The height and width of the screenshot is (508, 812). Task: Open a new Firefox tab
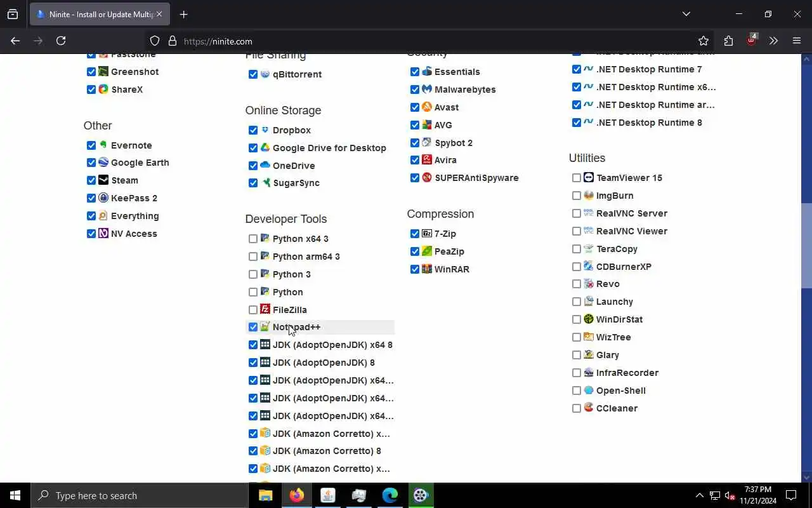click(183, 14)
